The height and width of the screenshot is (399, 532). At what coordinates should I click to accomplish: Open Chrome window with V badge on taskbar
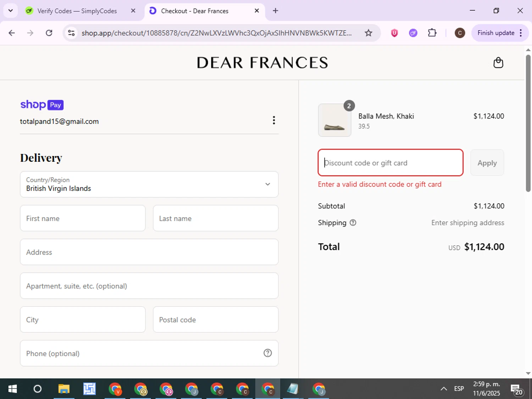tap(115, 389)
